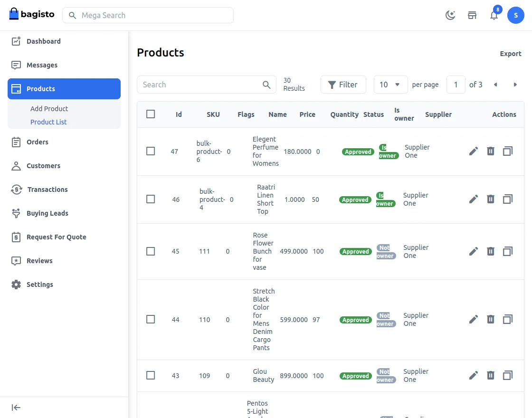Click inside the Mega Search field
This screenshot has width=532, height=418.
[x=148, y=15]
